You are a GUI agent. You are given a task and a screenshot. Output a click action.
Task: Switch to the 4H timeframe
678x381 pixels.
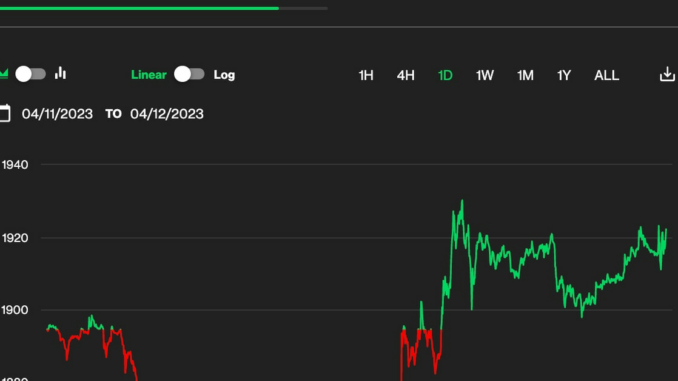coord(406,76)
